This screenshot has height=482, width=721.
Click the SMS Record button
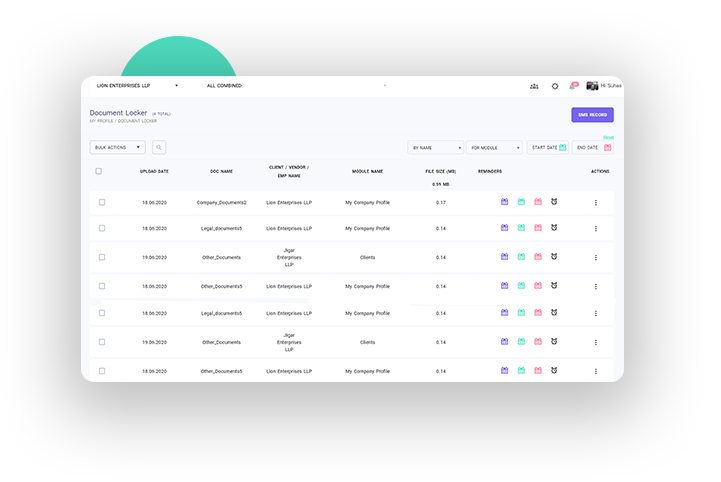point(592,115)
